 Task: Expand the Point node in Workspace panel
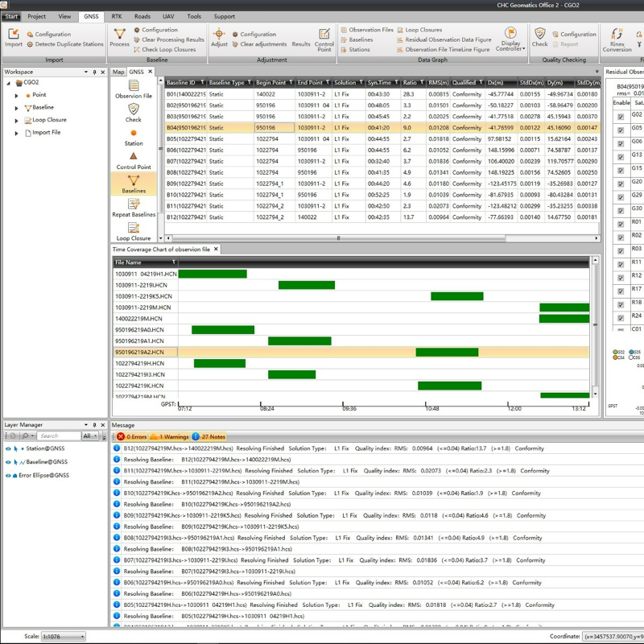coord(18,94)
